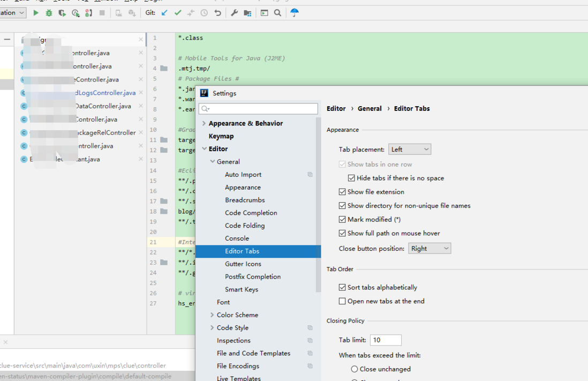Image resolution: width=588 pixels, height=381 pixels.
Task: Expand the Color Scheme node
Action: click(x=212, y=315)
